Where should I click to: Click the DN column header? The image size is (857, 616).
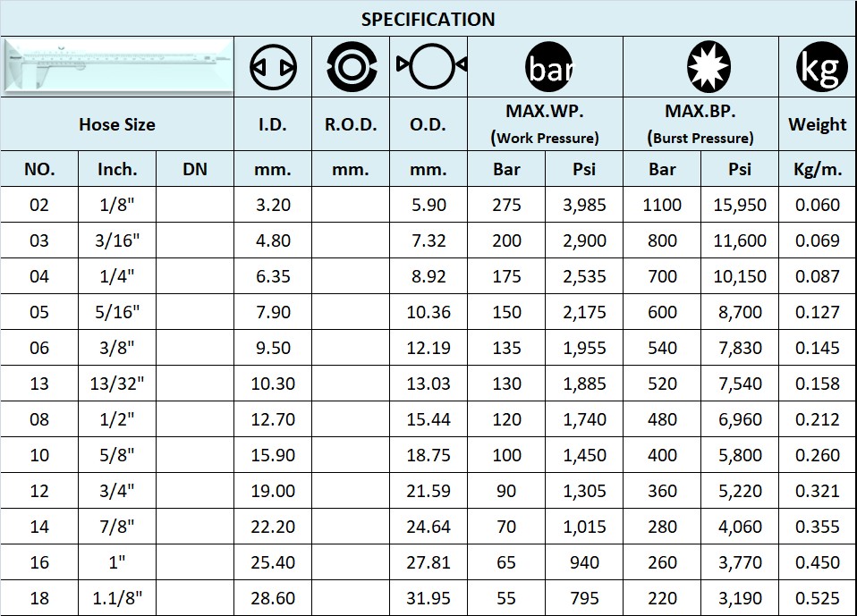[195, 168]
